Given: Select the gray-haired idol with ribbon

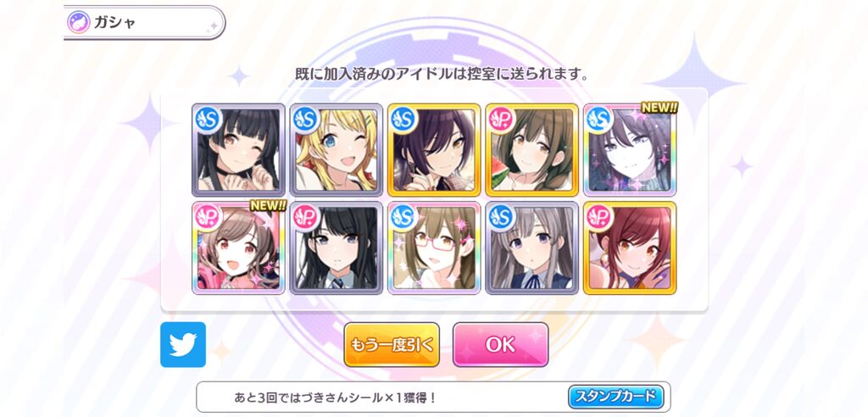Looking at the screenshot, I should point(532,247).
